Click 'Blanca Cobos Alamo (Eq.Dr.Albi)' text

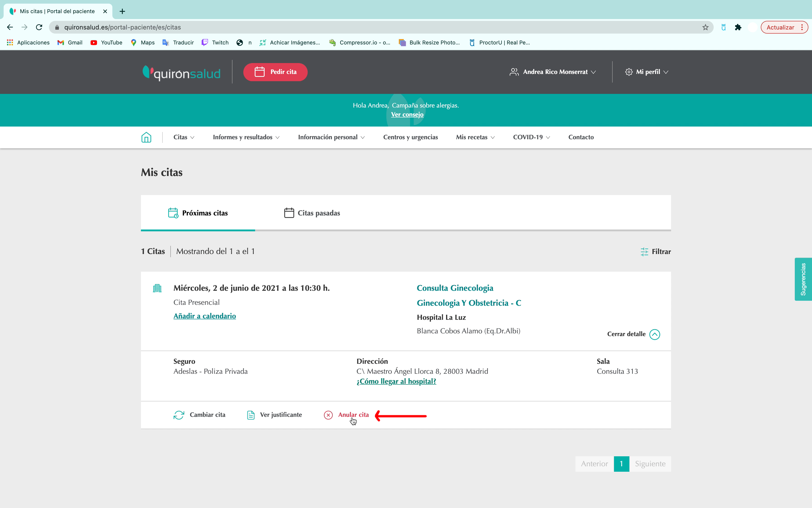click(x=468, y=331)
